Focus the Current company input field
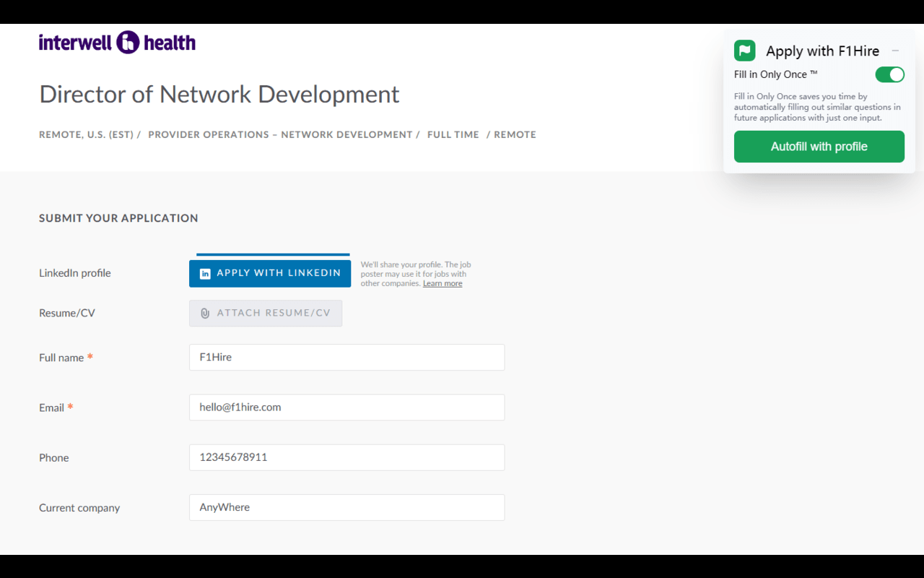Screen dimensions: 924x578 click(346, 507)
